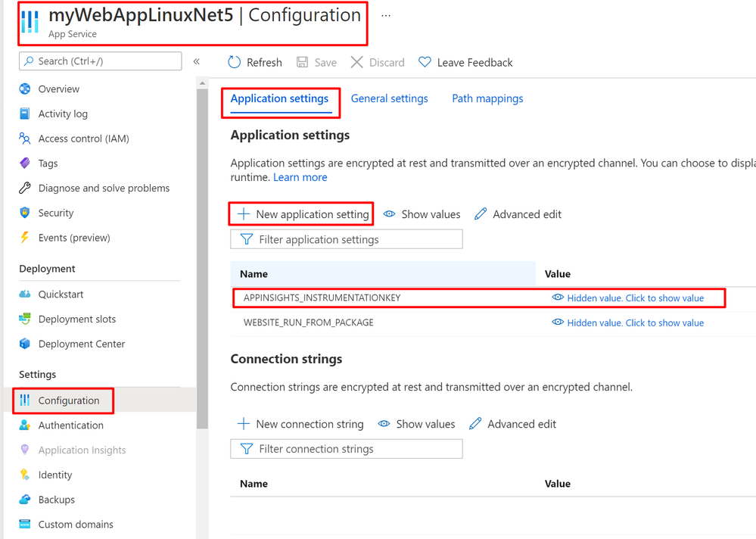This screenshot has height=539, width=756.
Task: Click the Security shield icon
Action: 24,213
